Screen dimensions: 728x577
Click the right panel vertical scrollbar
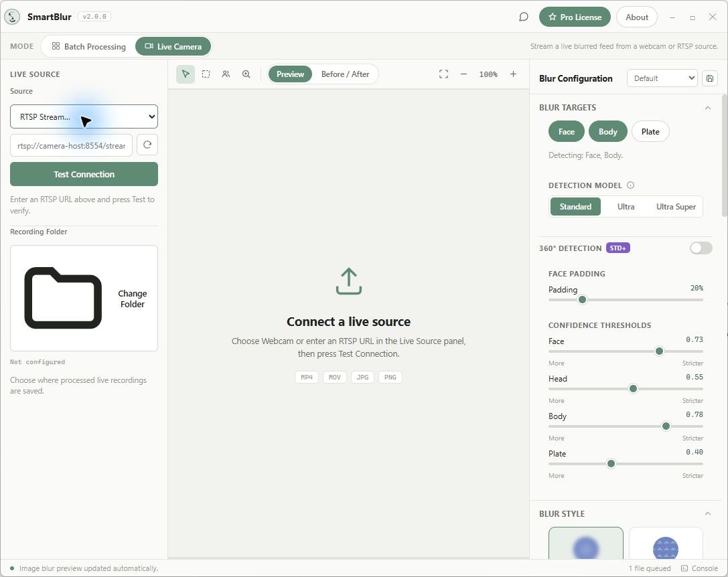coord(724,155)
